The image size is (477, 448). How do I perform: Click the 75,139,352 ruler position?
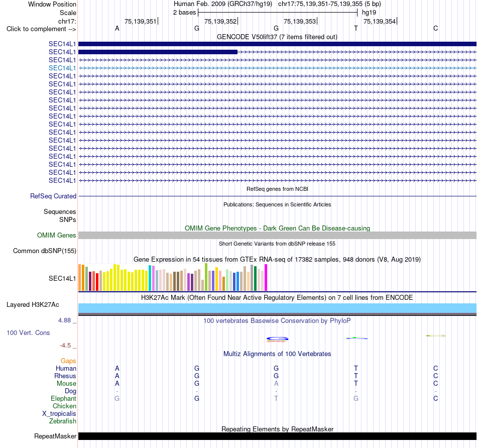220,21
